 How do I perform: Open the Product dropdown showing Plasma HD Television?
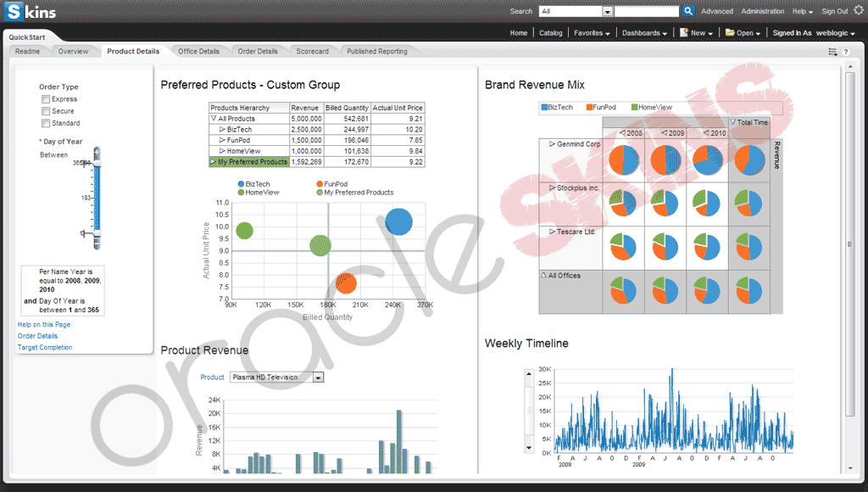[318, 377]
